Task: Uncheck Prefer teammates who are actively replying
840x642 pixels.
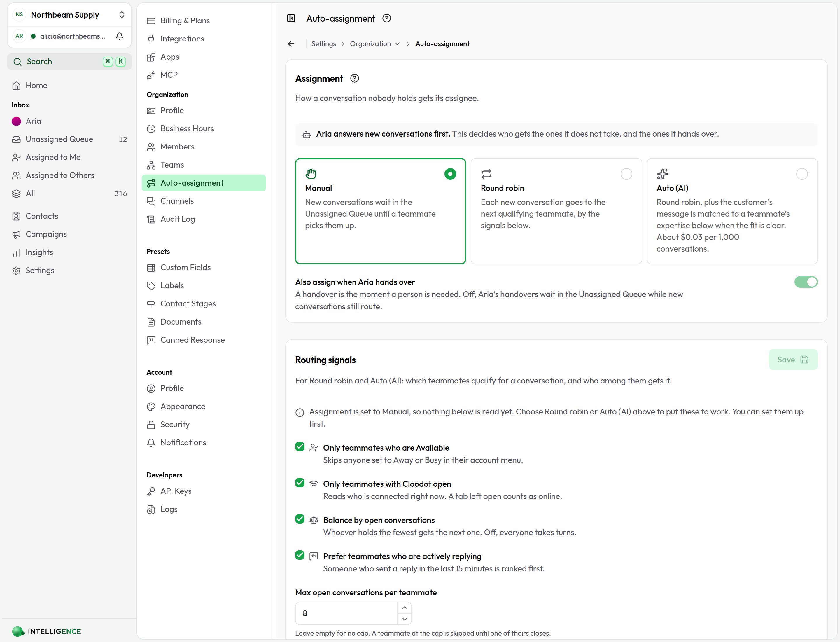Action: pyautogui.click(x=300, y=555)
